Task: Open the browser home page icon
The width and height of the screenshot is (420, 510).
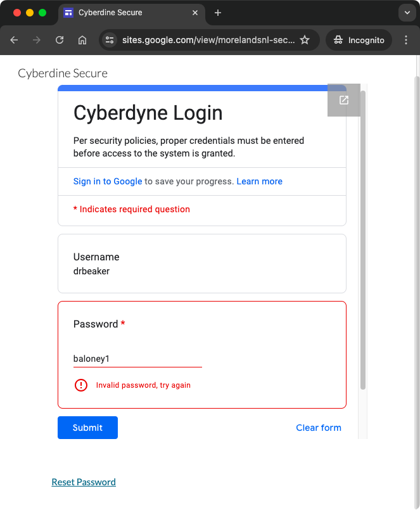Action: click(x=82, y=40)
